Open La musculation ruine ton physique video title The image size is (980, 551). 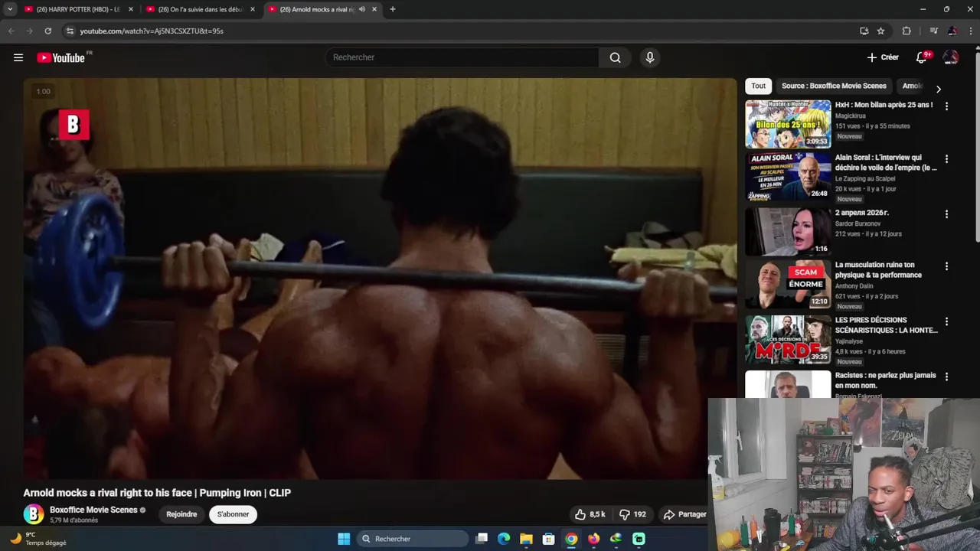point(878,269)
